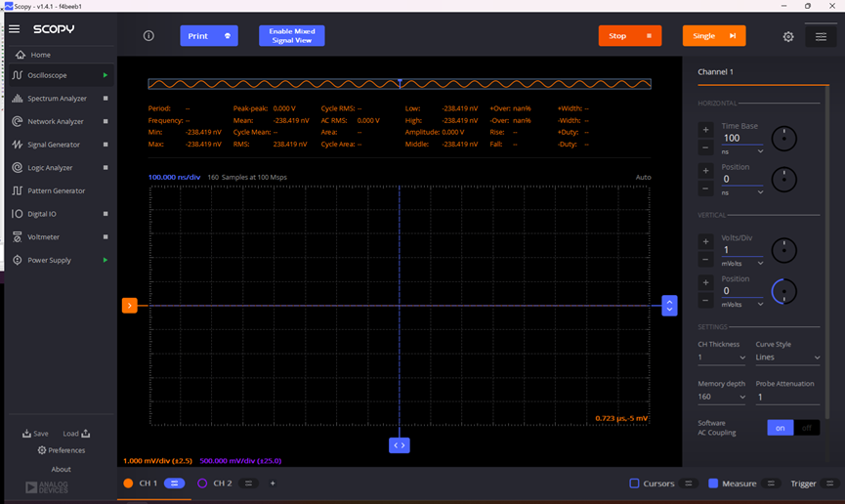Click the vertical Position value field

point(742,291)
